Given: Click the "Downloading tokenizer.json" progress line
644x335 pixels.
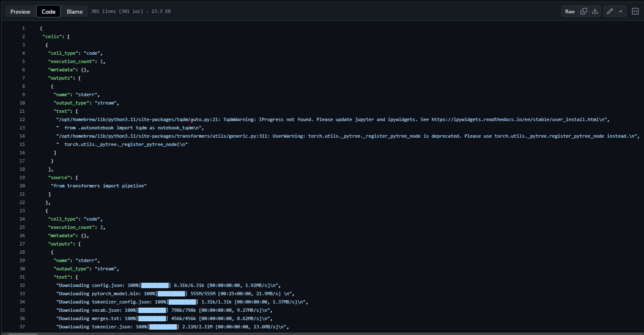Looking at the screenshot, I should [x=172, y=327].
